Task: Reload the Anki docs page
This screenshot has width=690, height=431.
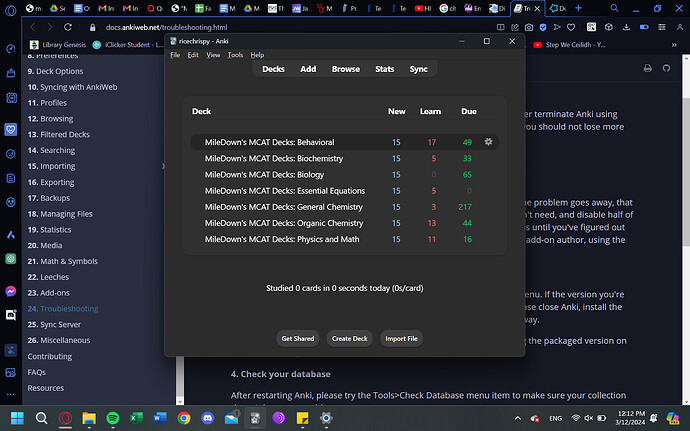Action: [x=68, y=27]
